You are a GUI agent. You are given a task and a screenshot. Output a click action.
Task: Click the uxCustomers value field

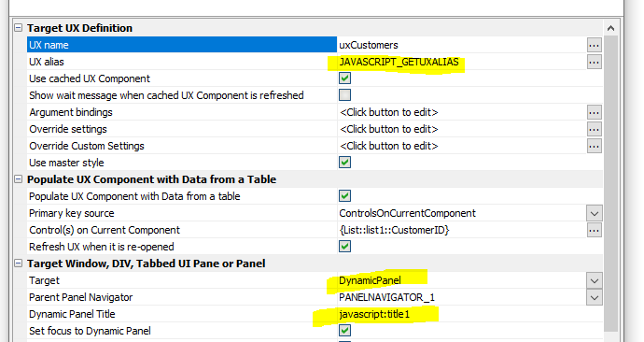click(x=462, y=45)
